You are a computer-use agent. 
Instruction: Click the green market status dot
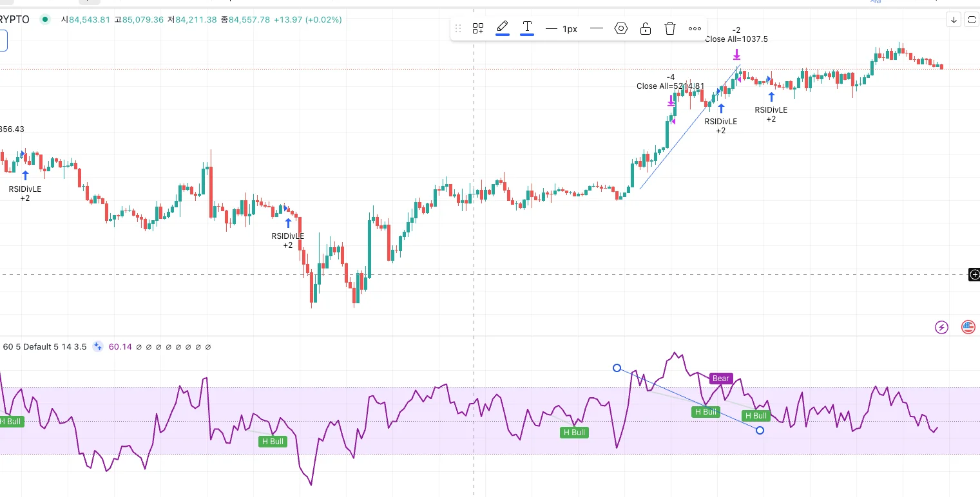(45, 19)
